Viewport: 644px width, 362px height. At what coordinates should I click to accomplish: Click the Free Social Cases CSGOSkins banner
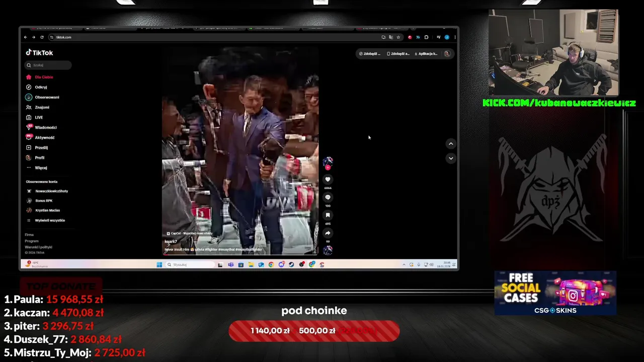coord(555,293)
